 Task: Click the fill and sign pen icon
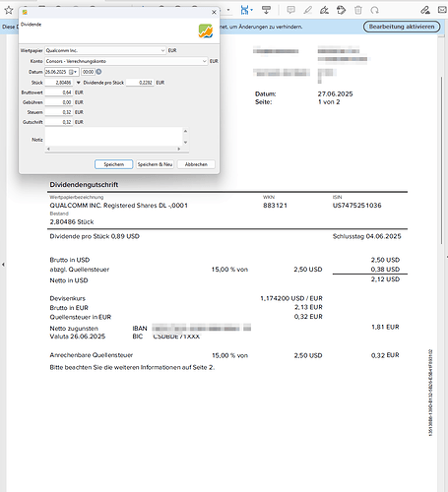tap(425, 10)
